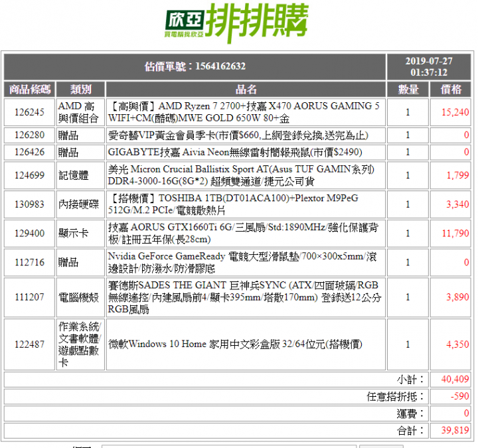Screen dimensions: 478x448
Task: Select barcode 112716
Action: click(30, 262)
